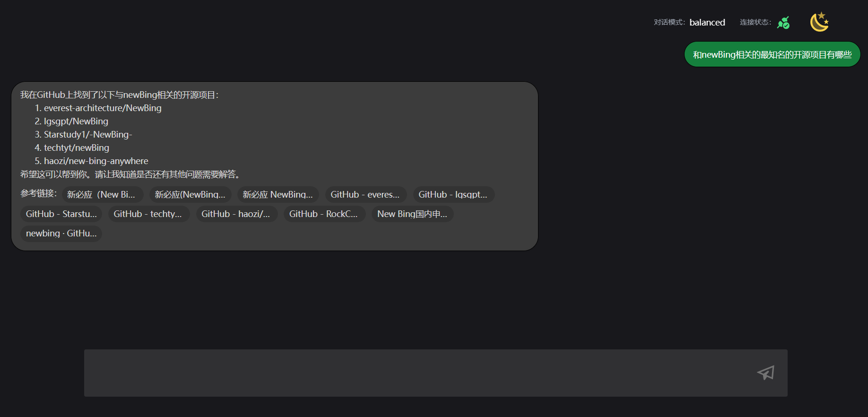Open reference GitHub - everes...
Image resolution: width=868 pixels, height=417 pixels.
click(x=365, y=194)
